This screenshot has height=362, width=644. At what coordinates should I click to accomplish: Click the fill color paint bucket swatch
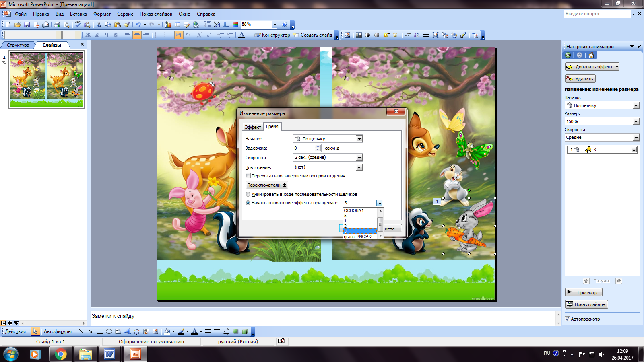click(167, 331)
